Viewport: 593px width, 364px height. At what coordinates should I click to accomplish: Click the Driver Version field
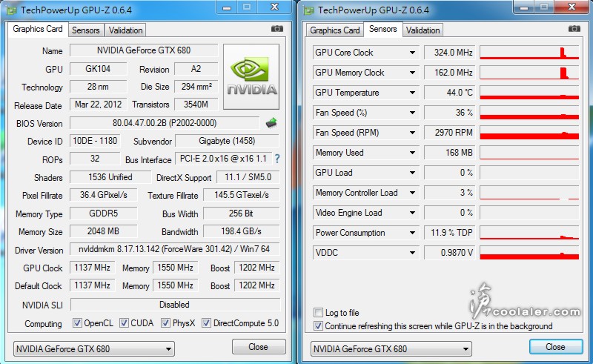174,249
